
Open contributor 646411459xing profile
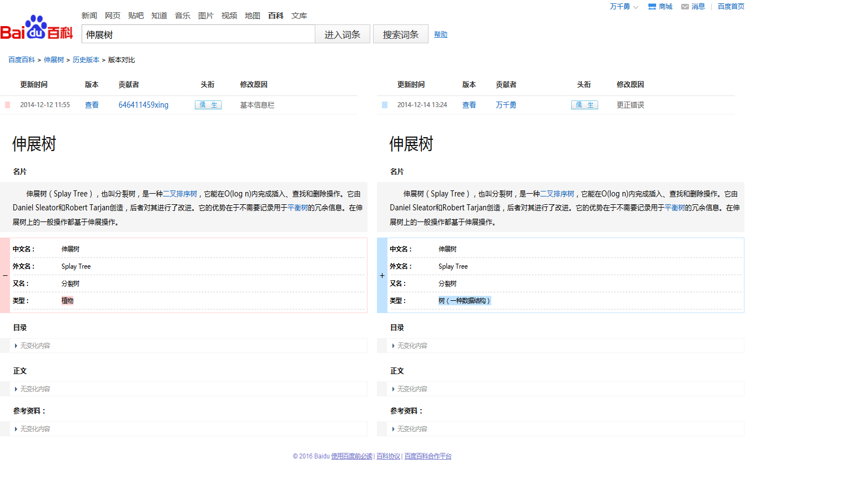(143, 105)
